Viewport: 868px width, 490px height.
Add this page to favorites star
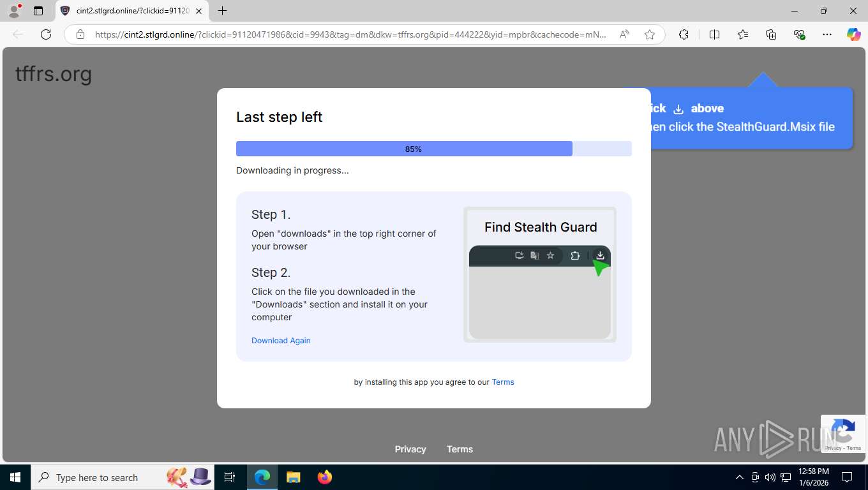(650, 34)
